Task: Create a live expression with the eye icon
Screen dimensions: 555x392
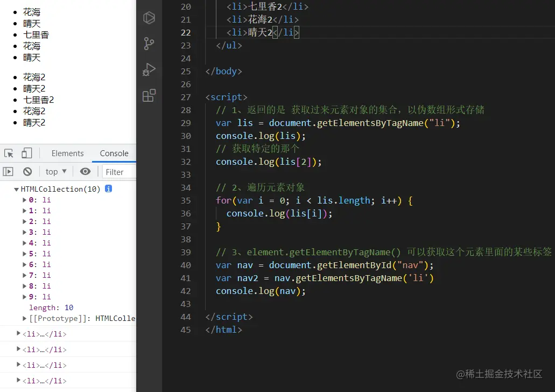Action: 85,172
